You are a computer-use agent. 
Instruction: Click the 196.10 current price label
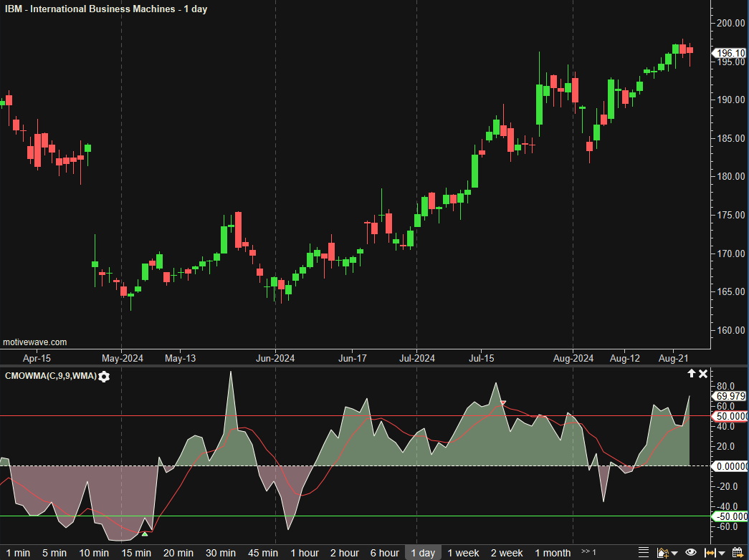[x=730, y=53]
